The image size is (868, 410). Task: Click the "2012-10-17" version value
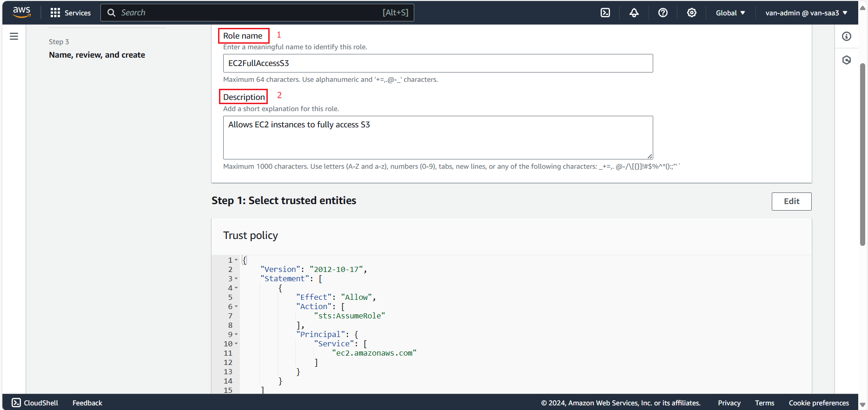coord(336,269)
